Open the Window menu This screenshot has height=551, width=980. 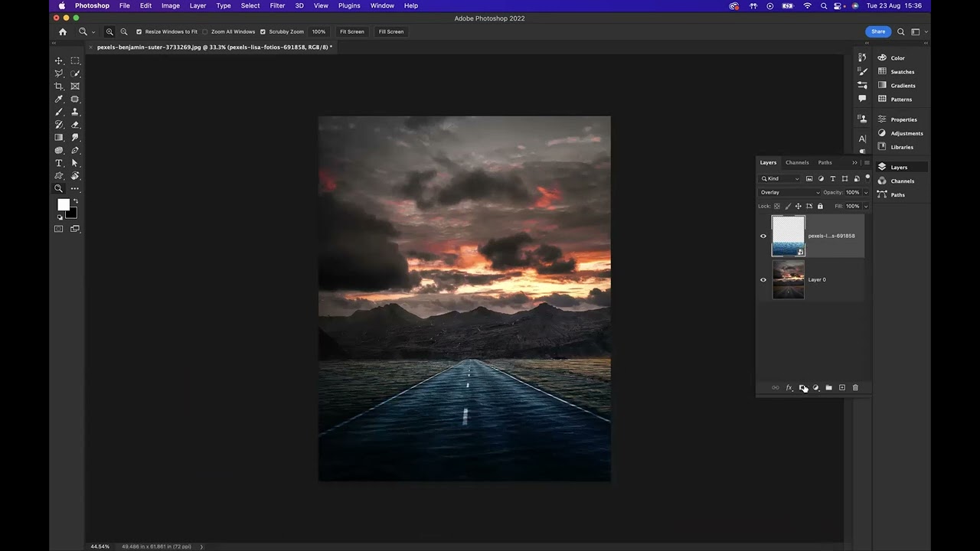382,5
